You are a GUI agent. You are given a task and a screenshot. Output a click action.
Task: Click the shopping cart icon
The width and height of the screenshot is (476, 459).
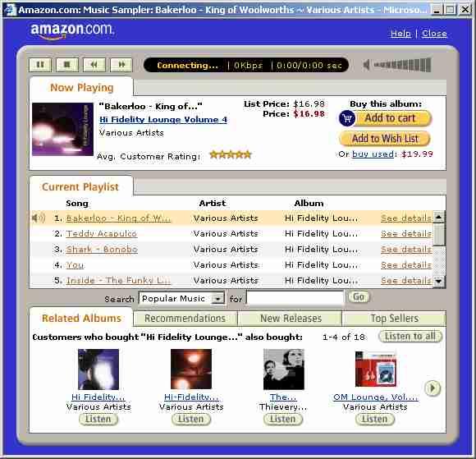tap(347, 118)
